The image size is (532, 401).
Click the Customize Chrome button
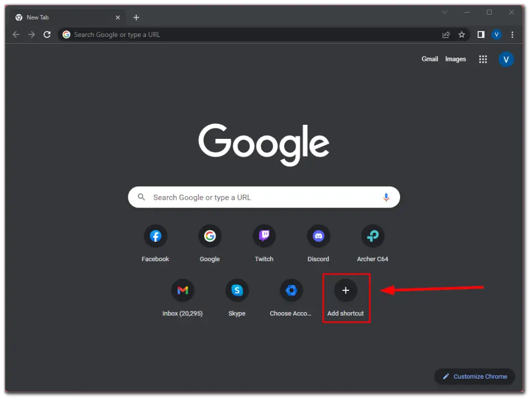pyautogui.click(x=474, y=377)
